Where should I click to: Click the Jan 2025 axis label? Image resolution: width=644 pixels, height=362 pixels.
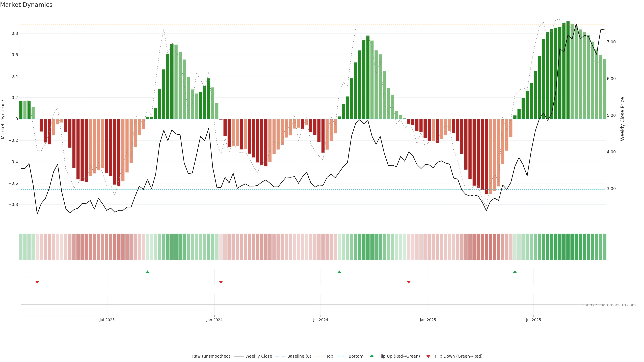coord(428,320)
